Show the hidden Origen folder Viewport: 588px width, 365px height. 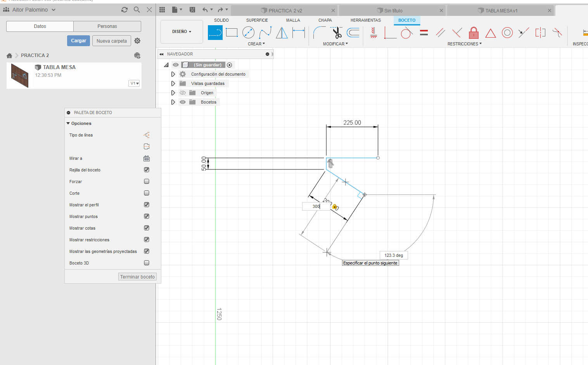(x=183, y=93)
